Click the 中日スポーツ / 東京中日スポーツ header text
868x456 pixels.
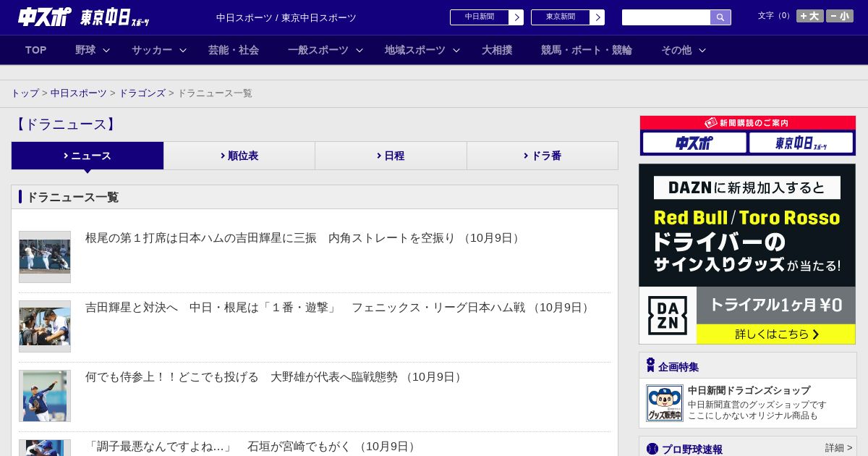click(x=286, y=17)
